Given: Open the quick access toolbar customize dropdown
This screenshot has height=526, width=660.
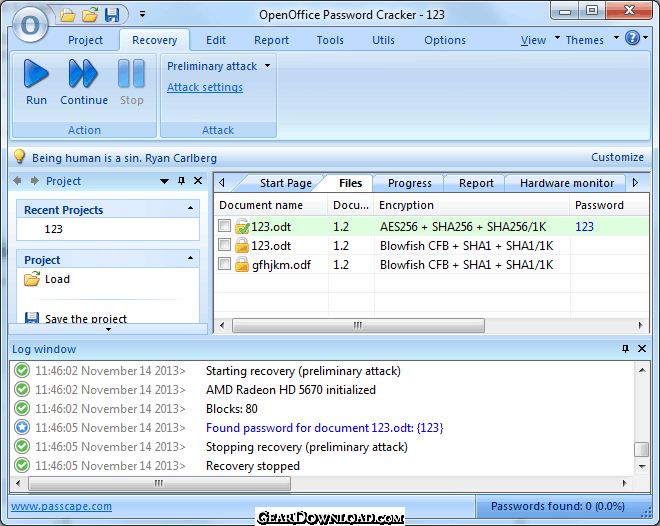Looking at the screenshot, I should (142, 15).
